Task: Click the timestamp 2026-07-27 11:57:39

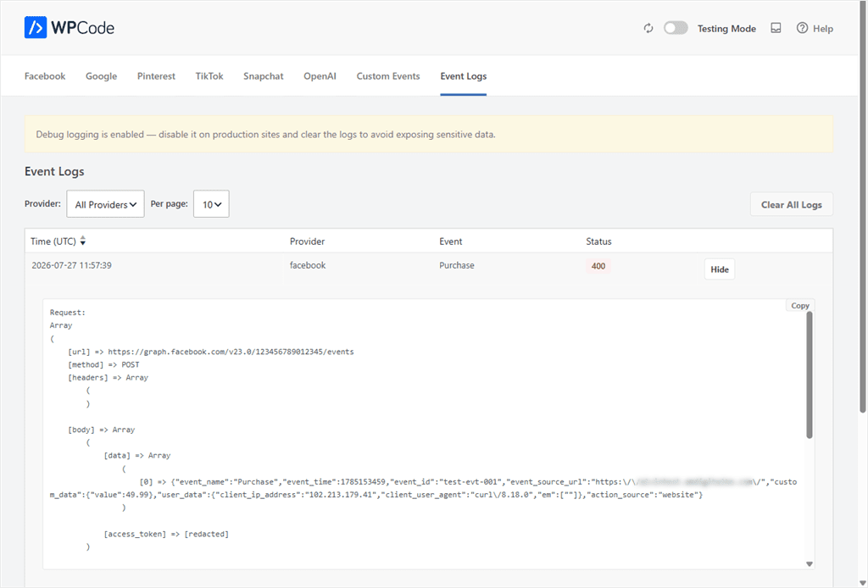Action: (71, 265)
